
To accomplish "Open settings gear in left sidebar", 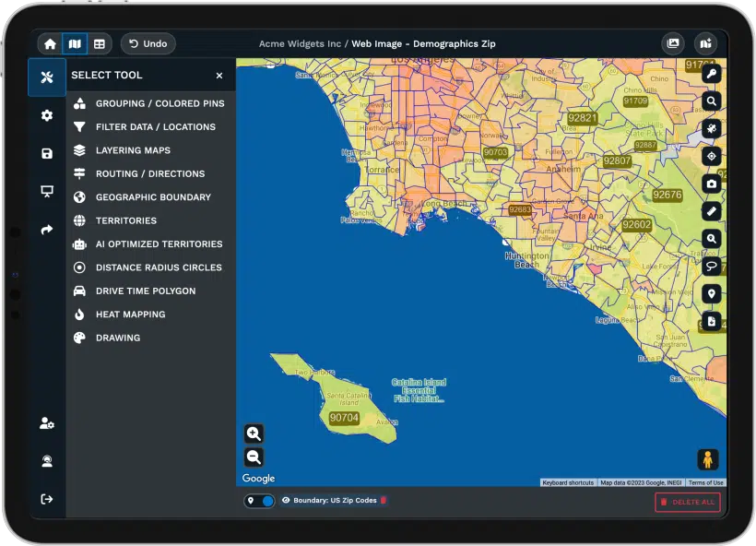I will click(x=47, y=115).
